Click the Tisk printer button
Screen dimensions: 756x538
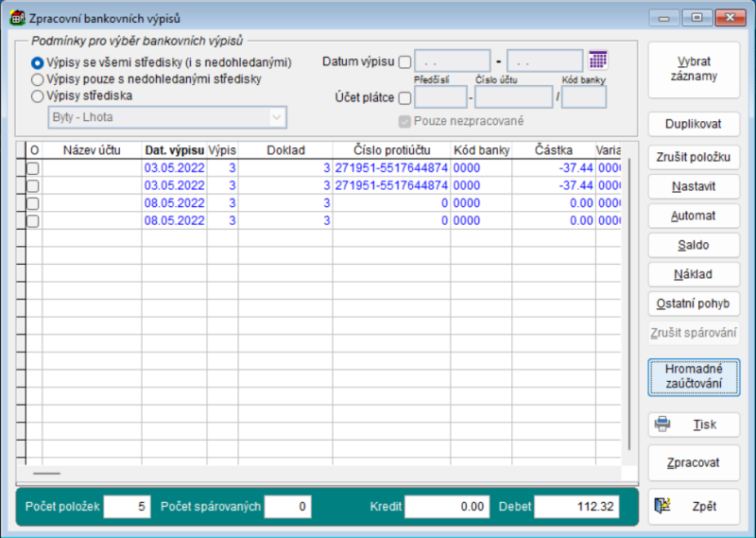(694, 425)
